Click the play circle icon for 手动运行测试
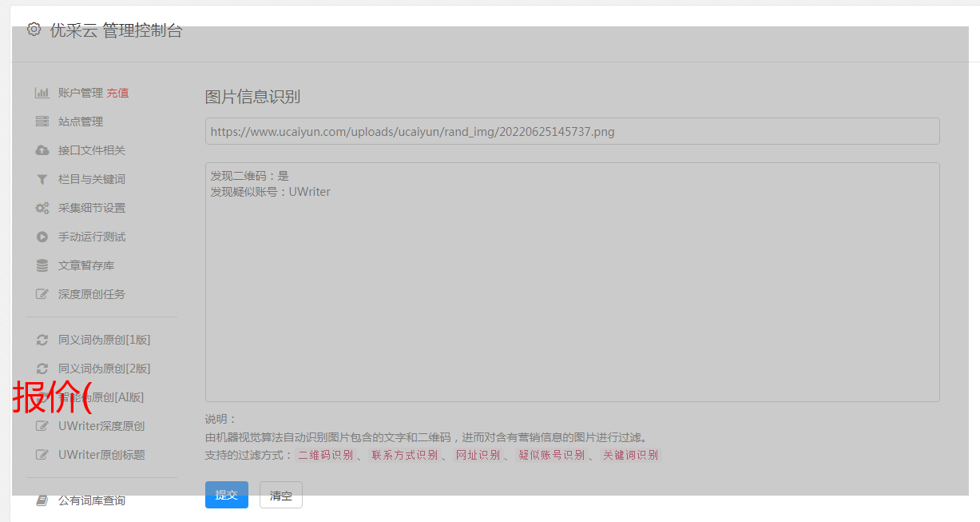This screenshot has width=980, height=522. [x=42, y=237]
